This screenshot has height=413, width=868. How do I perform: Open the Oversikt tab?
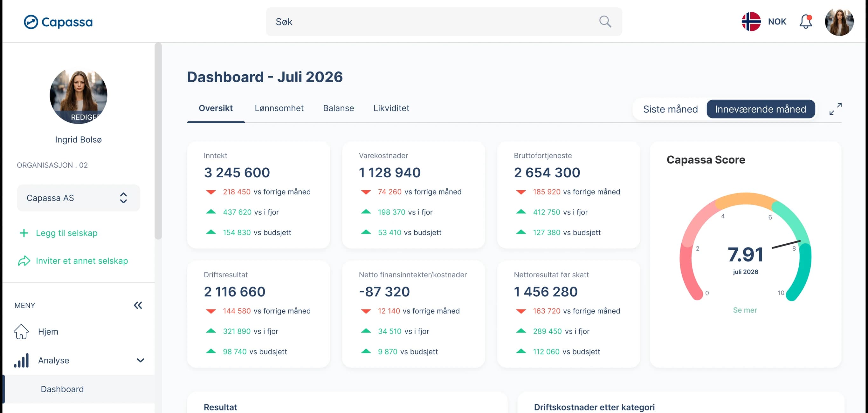tap(216, 108)
